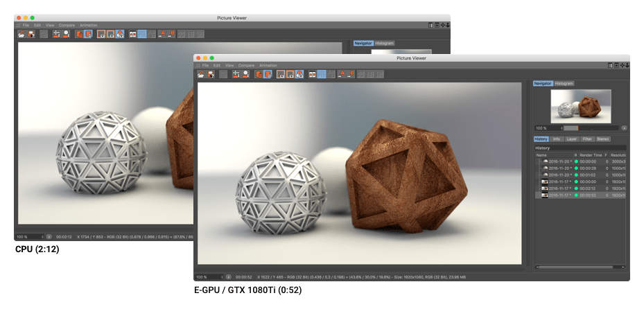Screen dimensions: 644x309
Task: Select Info tab in front window
Action: click(x=557, y=139)
